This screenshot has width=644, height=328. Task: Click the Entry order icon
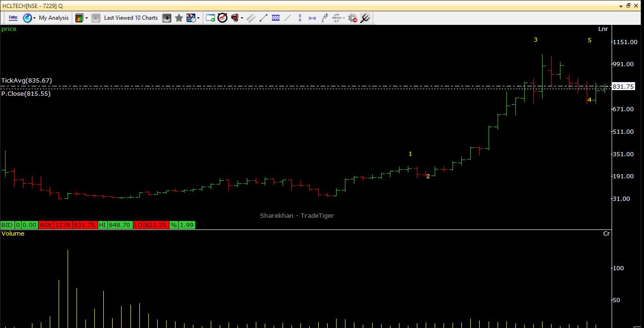13,18
